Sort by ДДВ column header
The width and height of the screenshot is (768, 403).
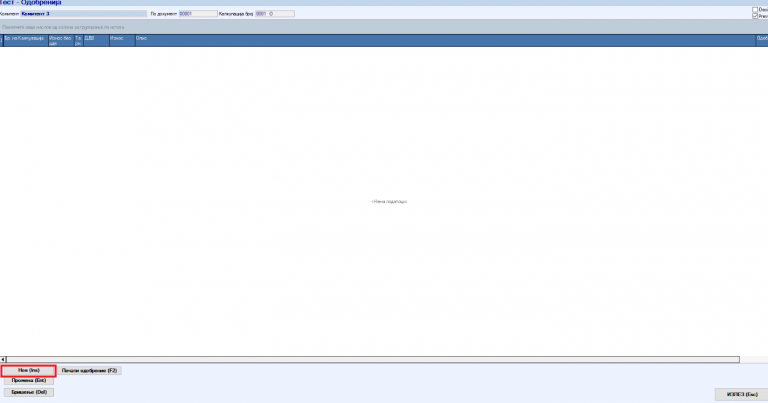[96, 41]
